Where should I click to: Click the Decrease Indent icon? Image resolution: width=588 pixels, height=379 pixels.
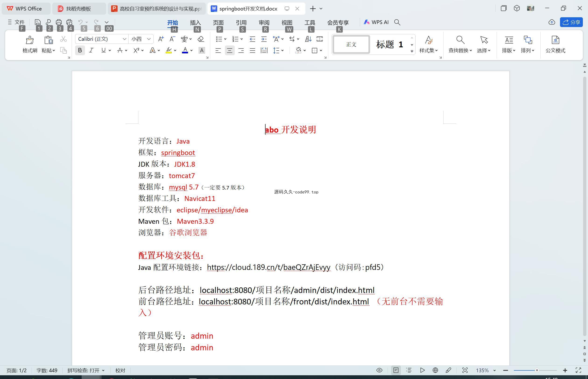click(x=252, y=39)
